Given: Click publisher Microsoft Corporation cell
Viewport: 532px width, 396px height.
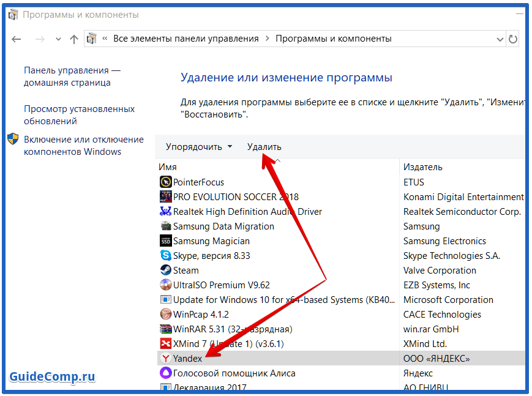Looking at the screenshot, I should (448, 300).
